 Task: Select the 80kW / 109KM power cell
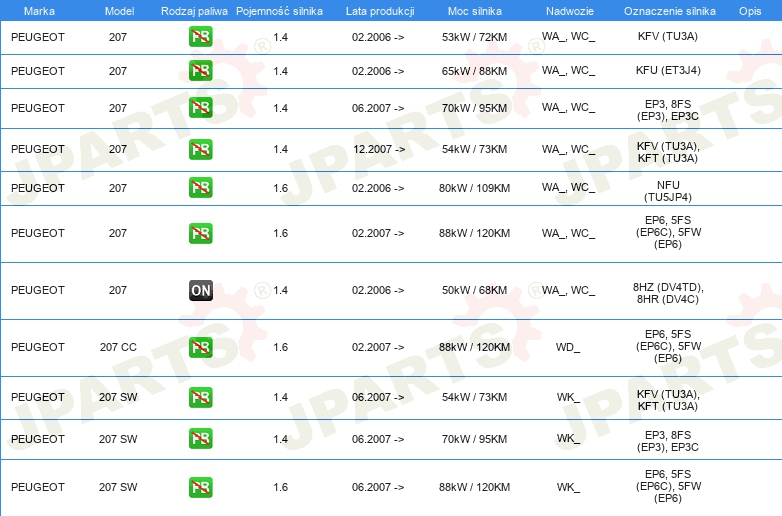(474, 188)
